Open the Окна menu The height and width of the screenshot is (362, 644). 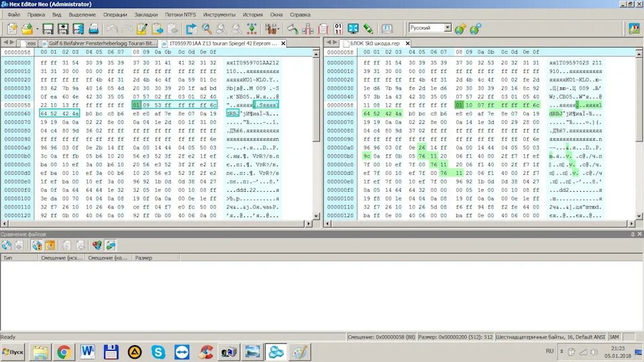point(276,14)
